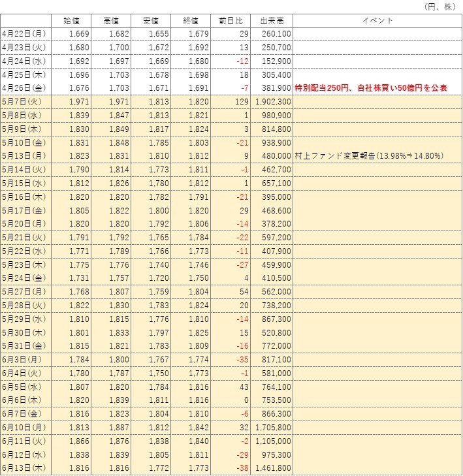The width and height of the screenshot is (463, 476).
Task: Click the 高値 column header
Action: 111,21
